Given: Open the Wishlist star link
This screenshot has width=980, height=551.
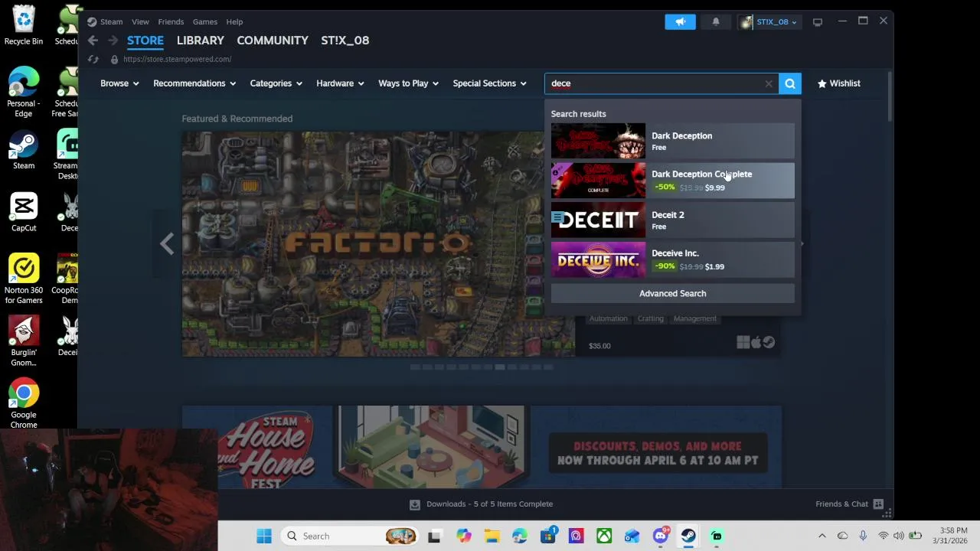Looking at the screenshot, I should pos(838,83).
